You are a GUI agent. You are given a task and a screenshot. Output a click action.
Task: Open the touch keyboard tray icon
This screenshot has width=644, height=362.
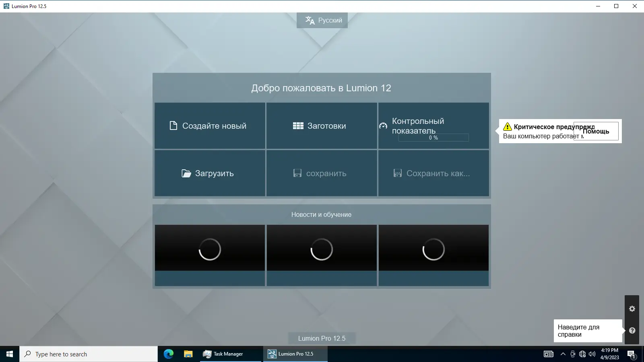[x=549, y=354]
